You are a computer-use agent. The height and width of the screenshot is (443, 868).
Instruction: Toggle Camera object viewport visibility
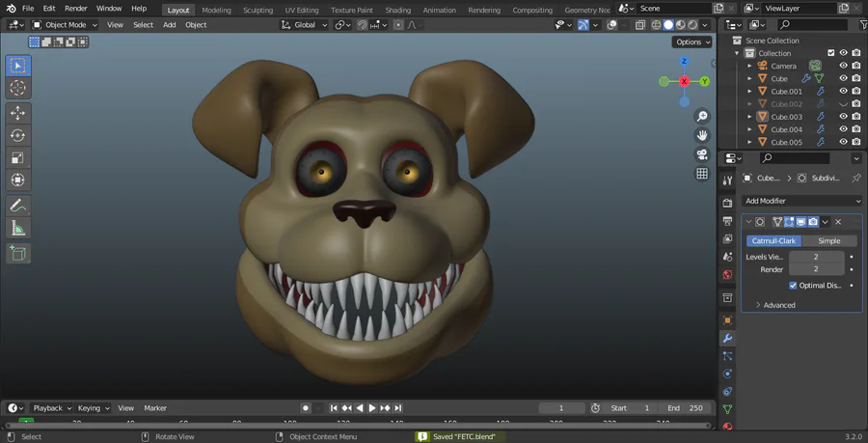pos(843,66)
